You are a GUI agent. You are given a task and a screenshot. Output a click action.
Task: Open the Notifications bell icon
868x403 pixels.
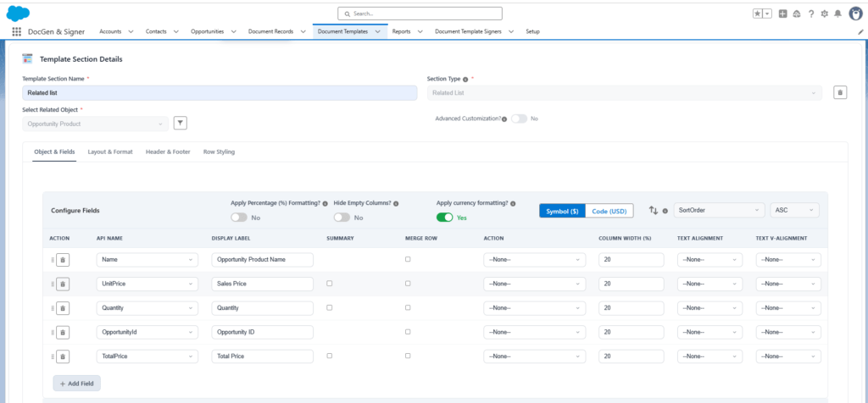[x=837, y=14]
